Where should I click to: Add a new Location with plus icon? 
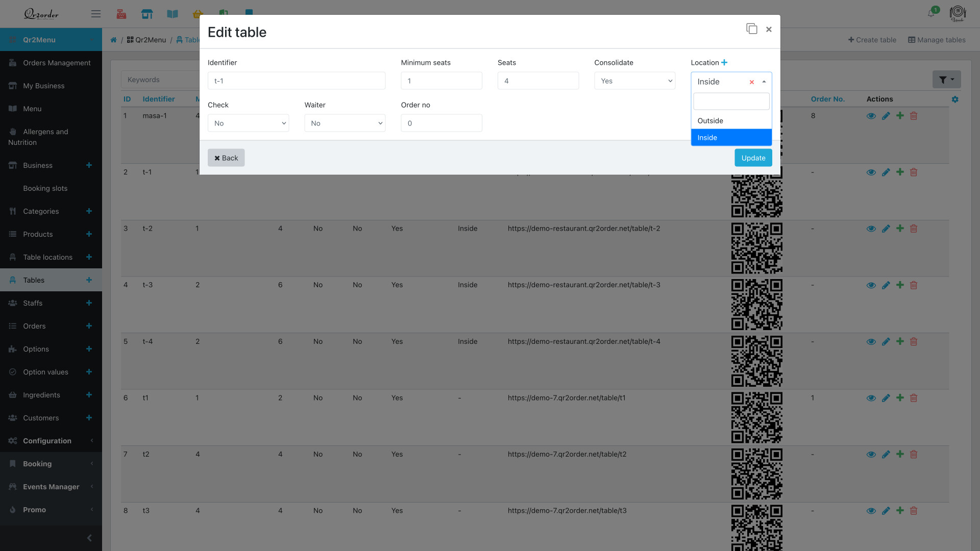pyautogui.click(x=724, y=62)
